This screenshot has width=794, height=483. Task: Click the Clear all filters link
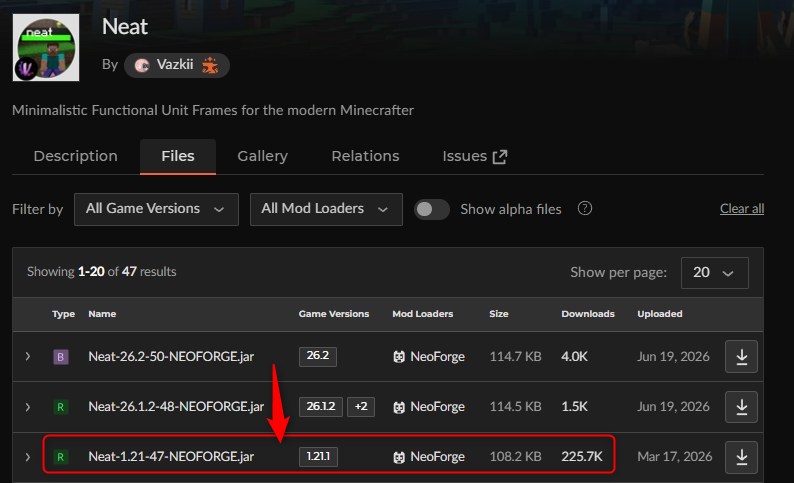click(x=742, y=209)
